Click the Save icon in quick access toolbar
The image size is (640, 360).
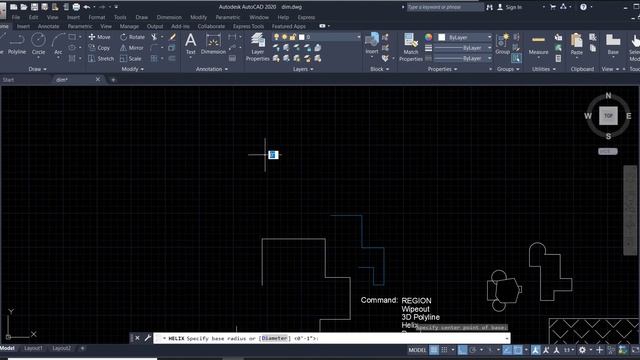tap(34, 7)
